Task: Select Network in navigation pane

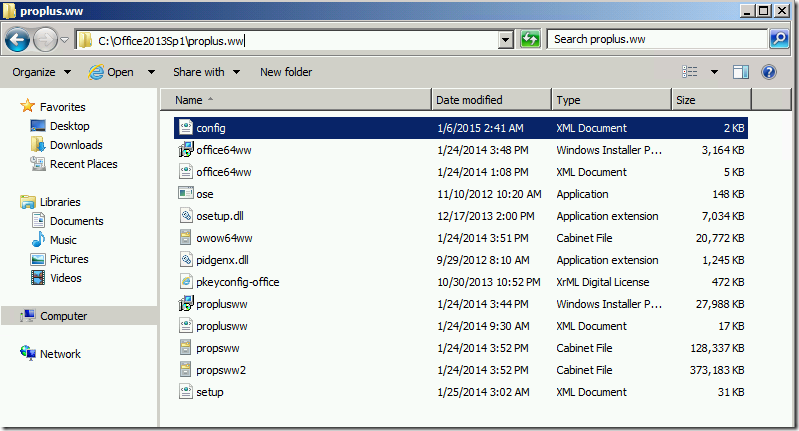Action: 60,354
